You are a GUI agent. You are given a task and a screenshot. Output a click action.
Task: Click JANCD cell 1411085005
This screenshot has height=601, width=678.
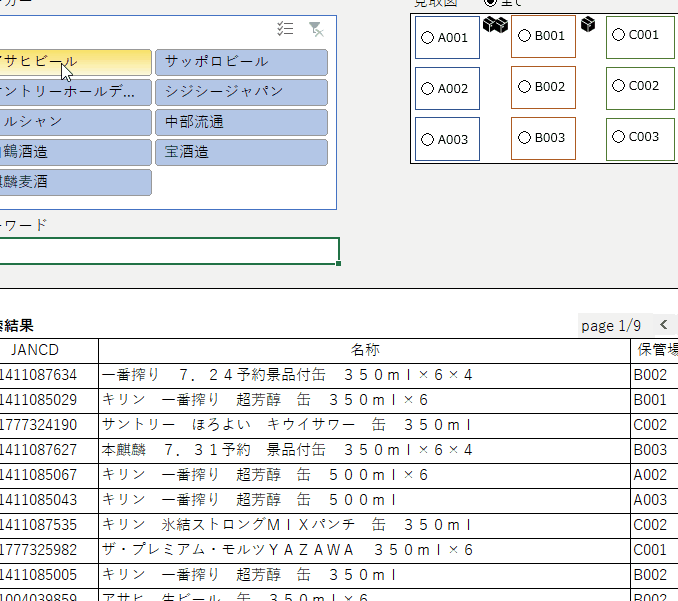pos(49,575)
